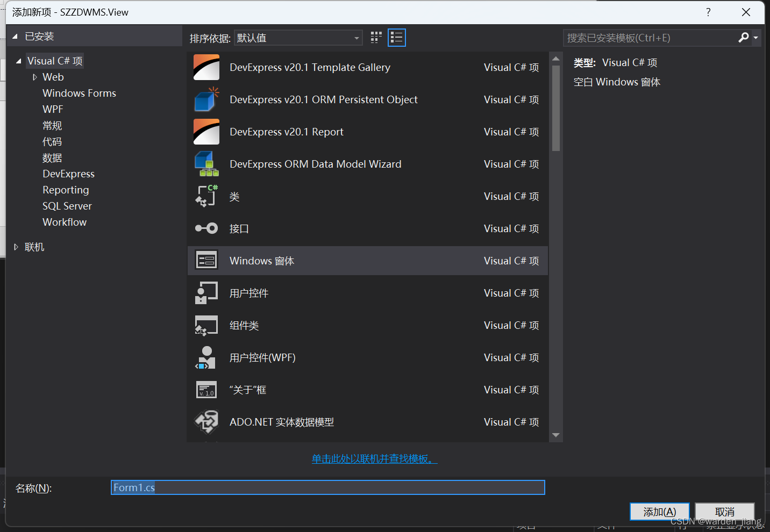Select the 接口 row text

[x=239, y=228]
